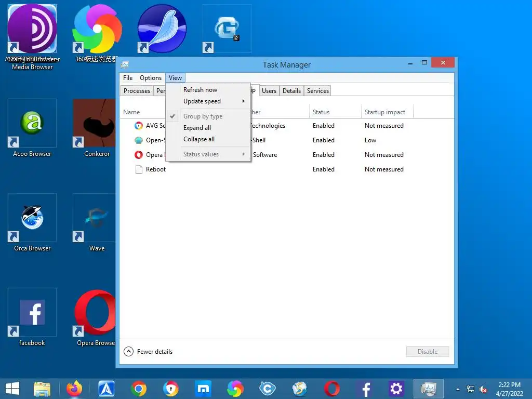Open the Options menu

tap(151, 78)
